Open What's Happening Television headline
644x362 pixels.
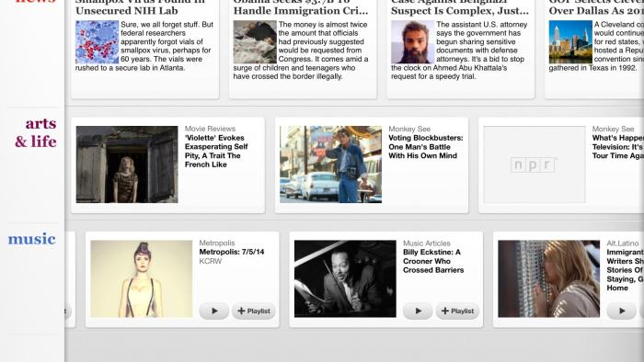pos(617,147)
